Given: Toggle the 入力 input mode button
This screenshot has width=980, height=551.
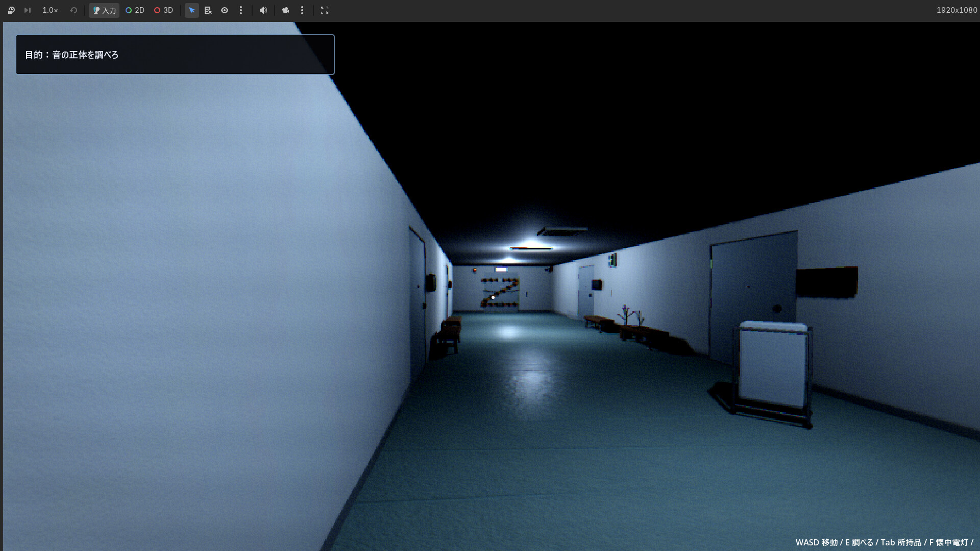Looking at the screenshot, I should [x=104, y=10].
